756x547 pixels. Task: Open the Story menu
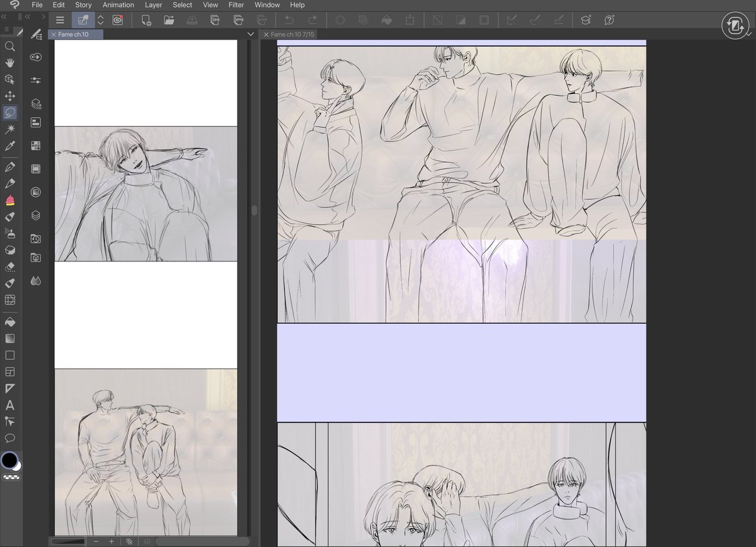(x=83, y=5)
